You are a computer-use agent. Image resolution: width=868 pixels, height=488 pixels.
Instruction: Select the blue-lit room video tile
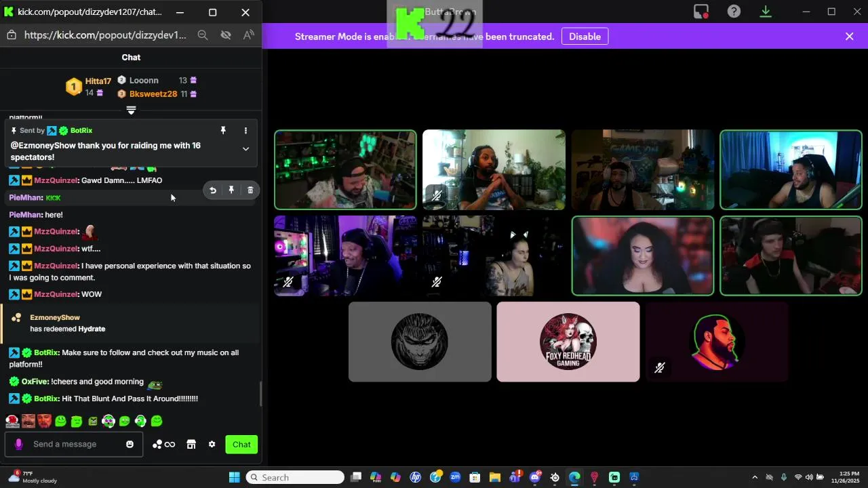(791, 169)
